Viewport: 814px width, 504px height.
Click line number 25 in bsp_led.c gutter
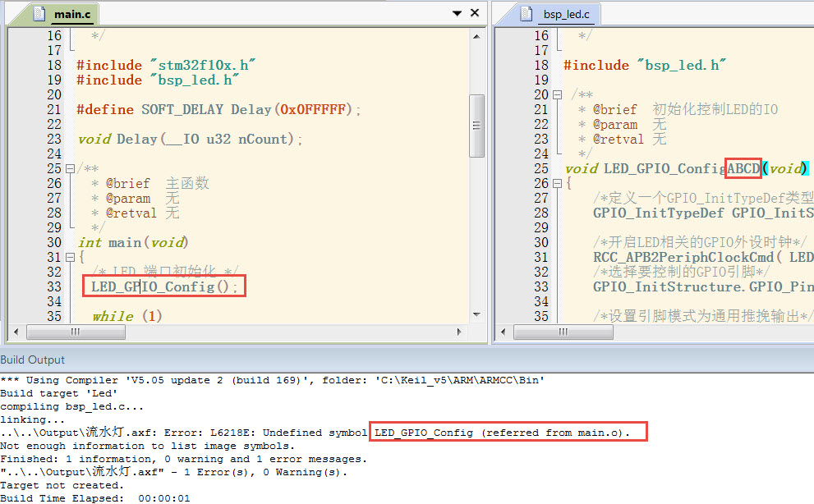[541, 169]
